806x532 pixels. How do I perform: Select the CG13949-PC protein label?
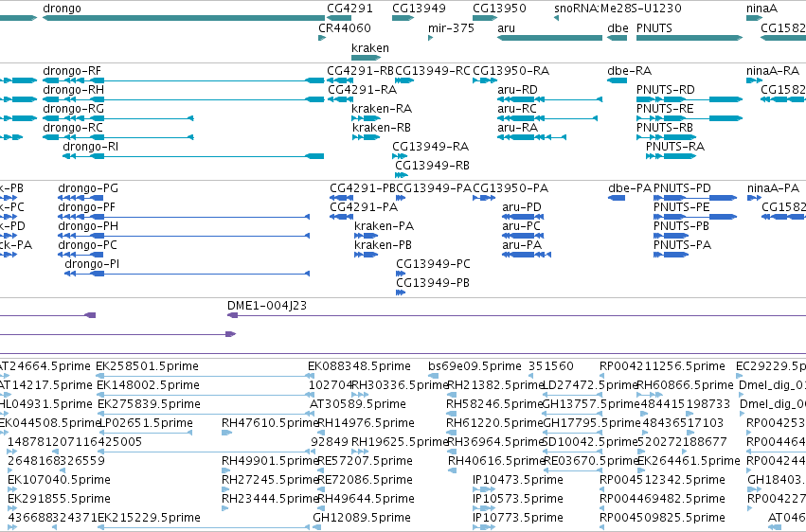point(433,264)
